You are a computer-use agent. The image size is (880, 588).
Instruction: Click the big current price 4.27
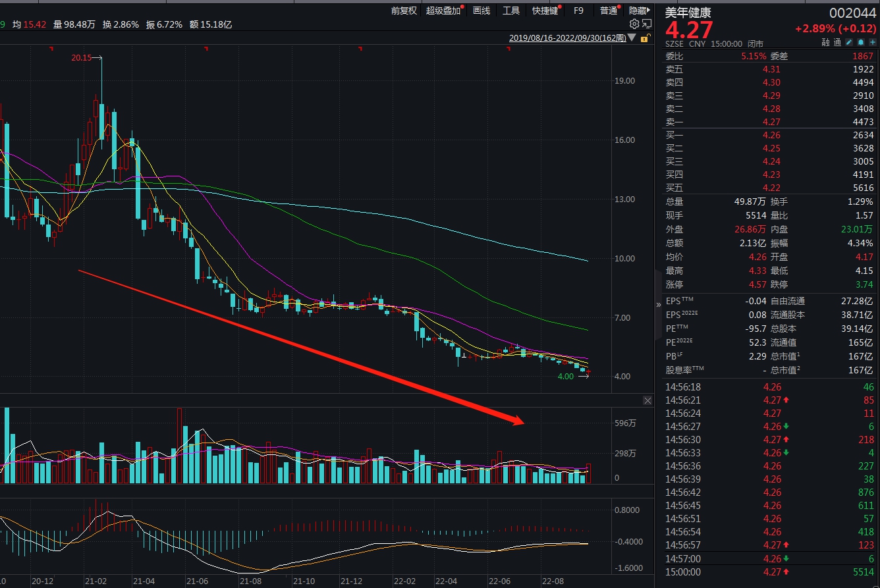pyautogui.click(x=689, y=30)
